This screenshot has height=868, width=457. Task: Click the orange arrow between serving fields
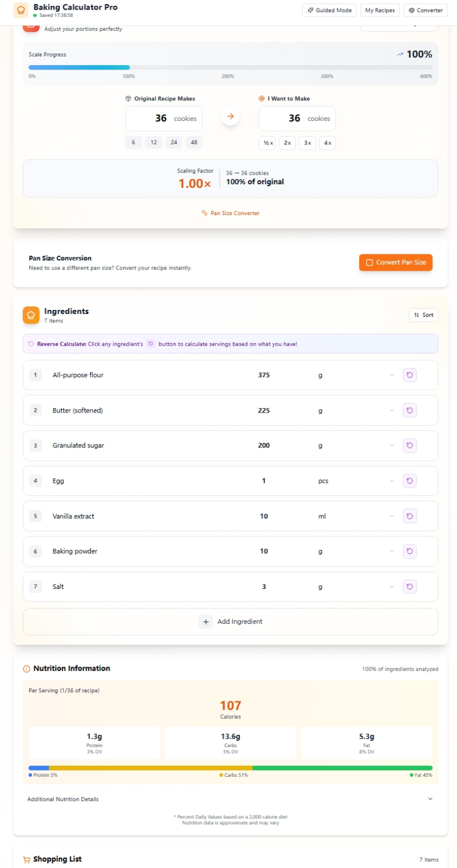point(230,116)
